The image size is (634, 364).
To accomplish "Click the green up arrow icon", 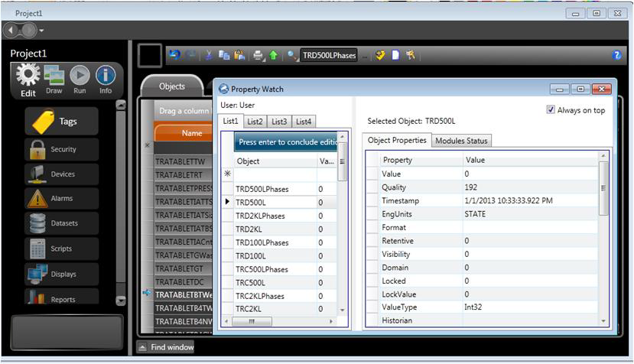I will pos(273,55).
